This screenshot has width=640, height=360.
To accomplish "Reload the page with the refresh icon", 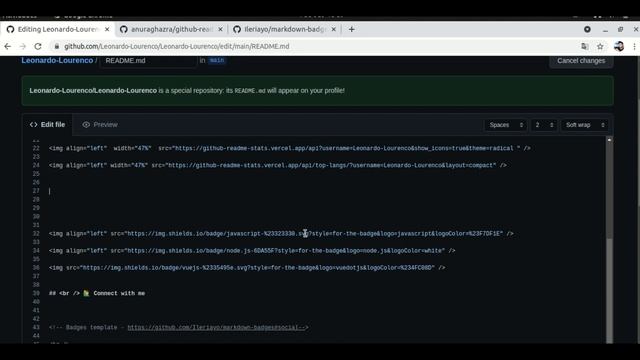I will coord(38,47).
